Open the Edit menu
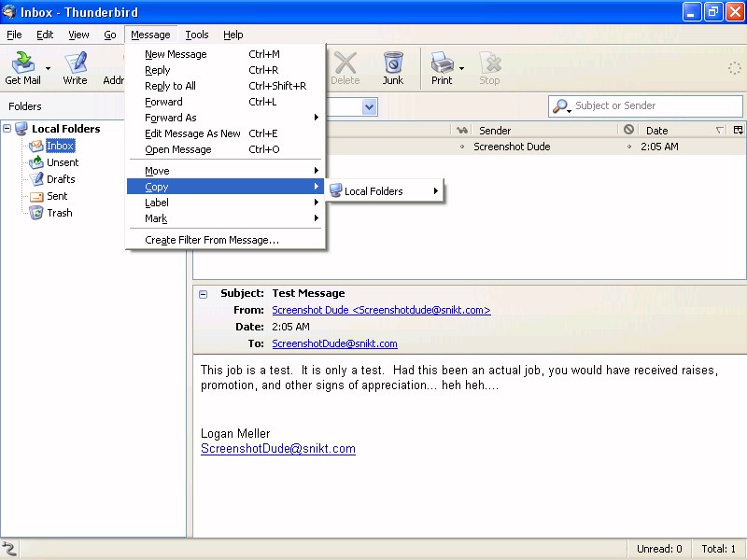Image resolution: width=747 pixels, height=560 pixels. click(x=45, y=35)
